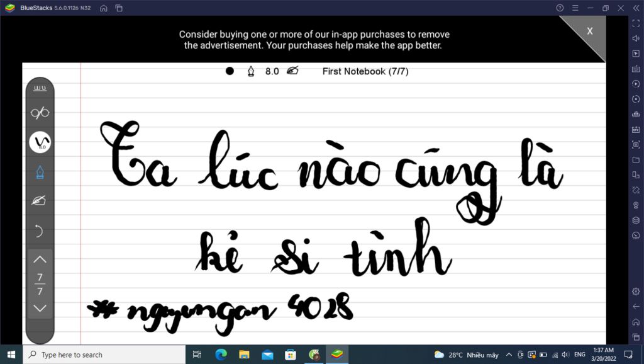Screen dimensions: 644x364
Task: Open the BlueStacks hamburger menu
Action: point(575,8)
